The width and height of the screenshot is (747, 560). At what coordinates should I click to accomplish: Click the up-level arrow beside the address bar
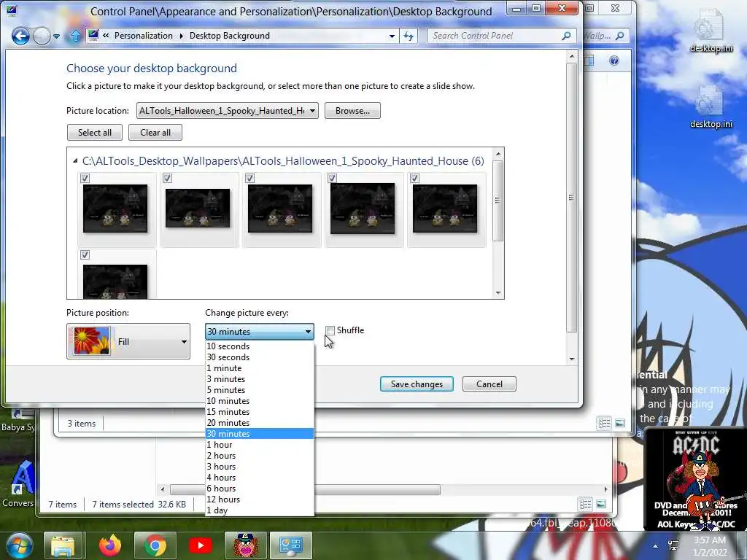[75, 36]
